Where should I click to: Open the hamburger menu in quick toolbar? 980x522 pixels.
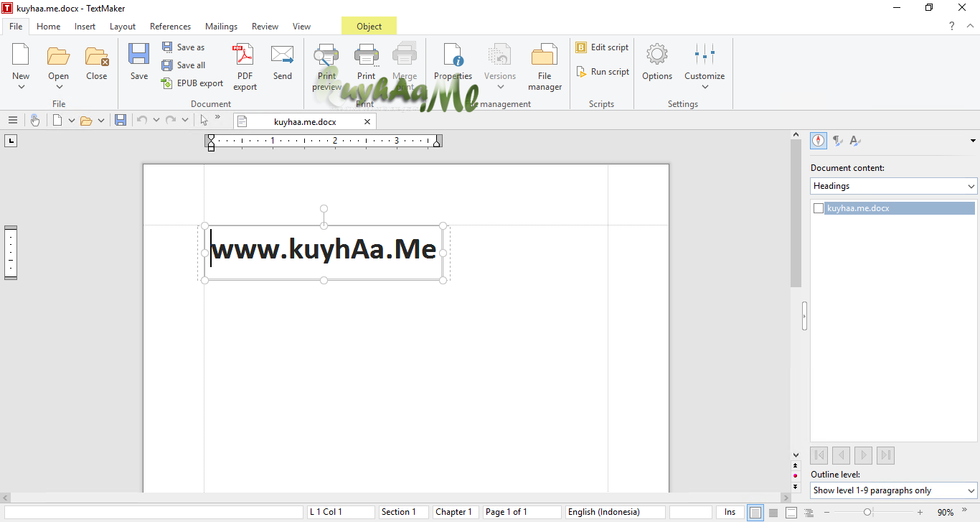[x=13, y=120]
